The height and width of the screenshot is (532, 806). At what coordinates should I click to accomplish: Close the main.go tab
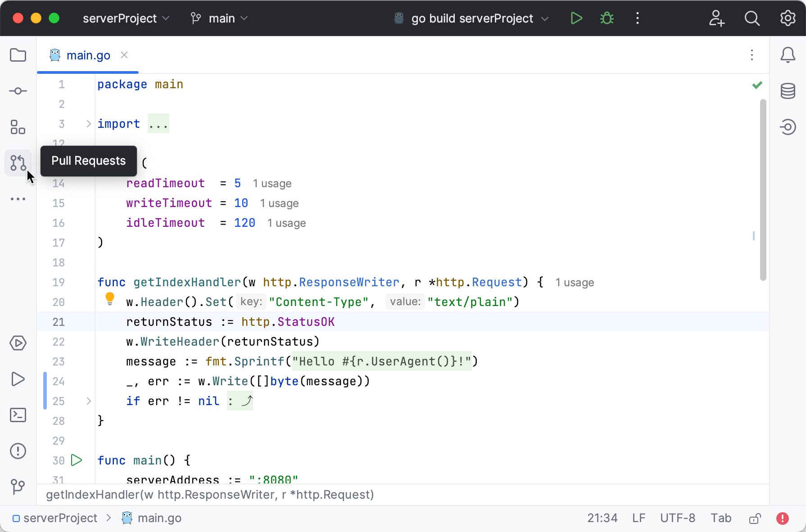tap(124, 55)
